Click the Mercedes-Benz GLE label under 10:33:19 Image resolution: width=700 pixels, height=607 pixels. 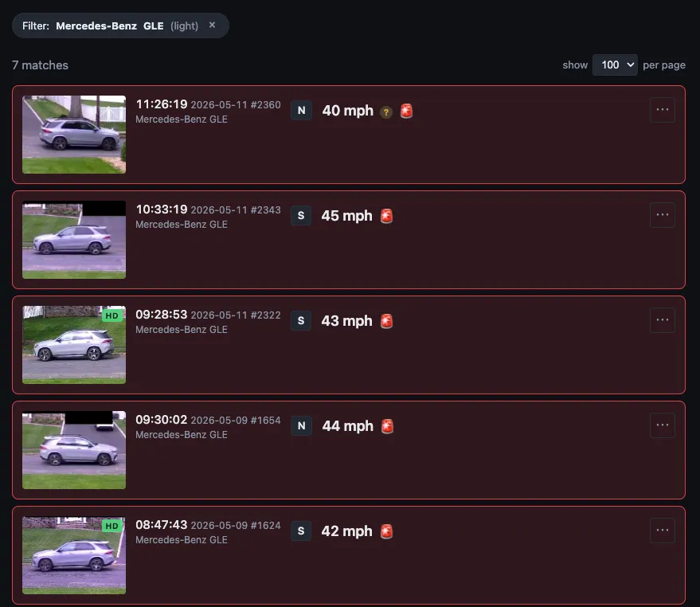click(182, 224)
